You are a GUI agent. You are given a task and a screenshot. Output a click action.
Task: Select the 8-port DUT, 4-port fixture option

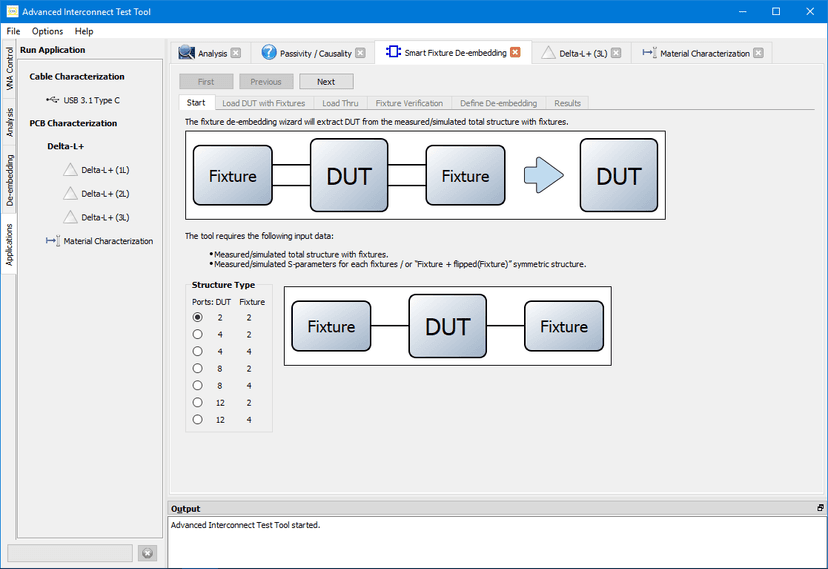coord(197,385)
